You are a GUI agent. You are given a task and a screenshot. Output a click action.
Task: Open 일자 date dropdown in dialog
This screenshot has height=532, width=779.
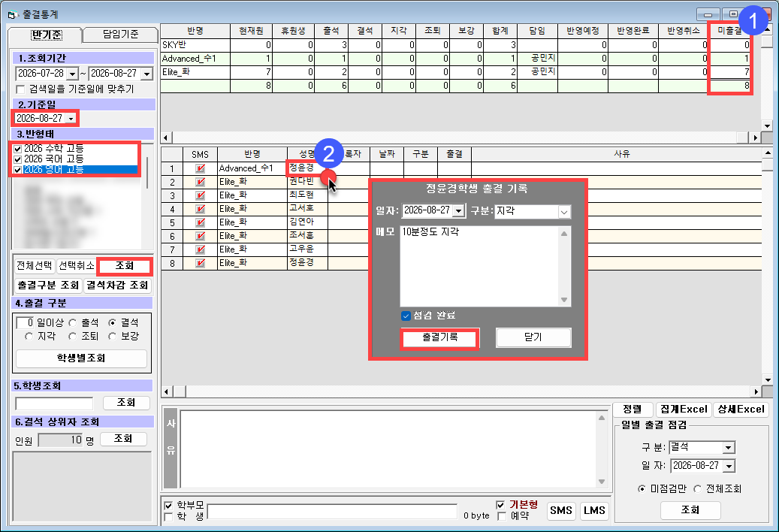[x=458, y=210]
